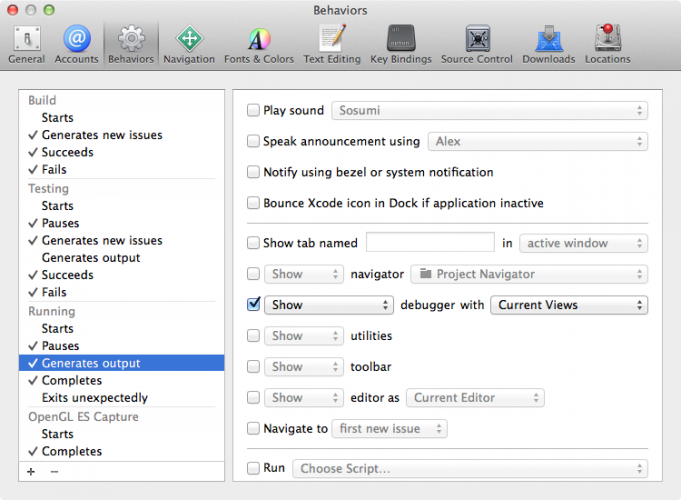The height and width of the screenshot is (500, 681).
Task: Open the active window dropdown
Action: pos(583,243)
